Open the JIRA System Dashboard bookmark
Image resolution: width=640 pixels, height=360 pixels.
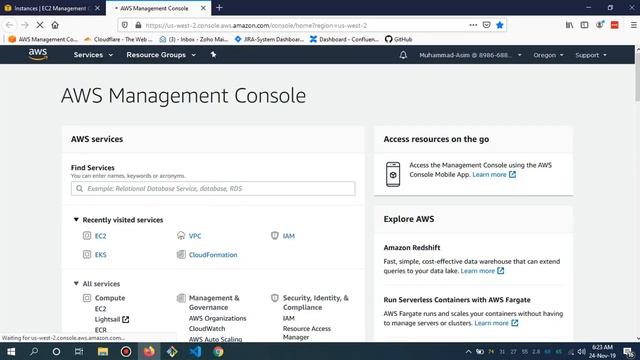(269, 39)
